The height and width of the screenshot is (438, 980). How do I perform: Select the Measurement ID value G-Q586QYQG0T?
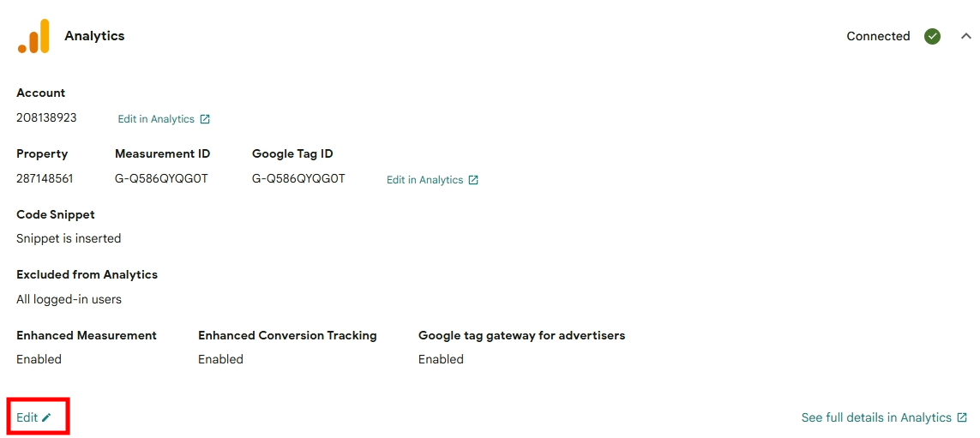pos(161,178)
